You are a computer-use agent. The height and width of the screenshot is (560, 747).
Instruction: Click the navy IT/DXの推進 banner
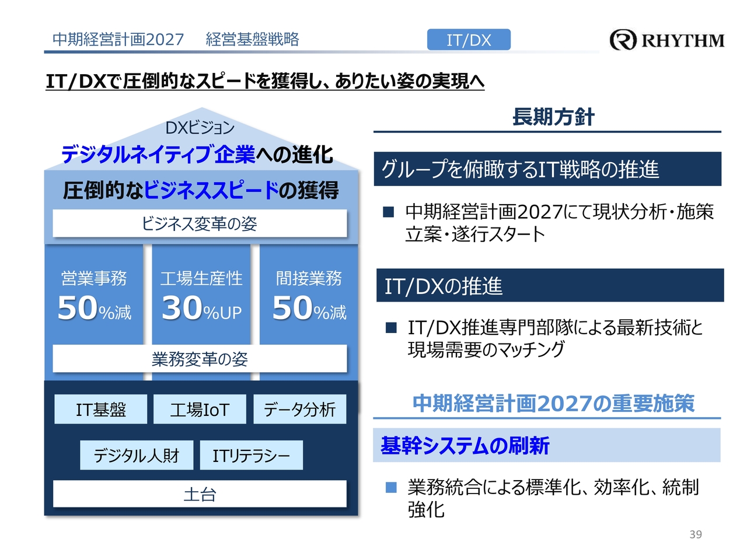tap(550, 286)
